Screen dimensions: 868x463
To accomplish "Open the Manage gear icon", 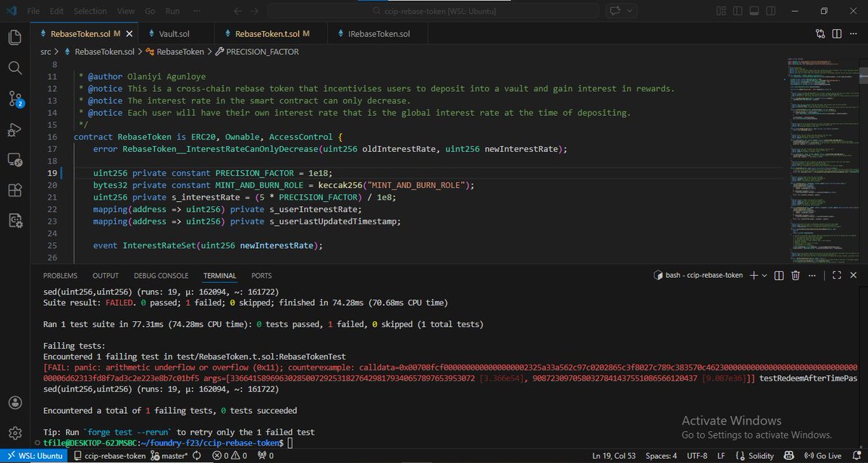I will (x=15, y=433).
